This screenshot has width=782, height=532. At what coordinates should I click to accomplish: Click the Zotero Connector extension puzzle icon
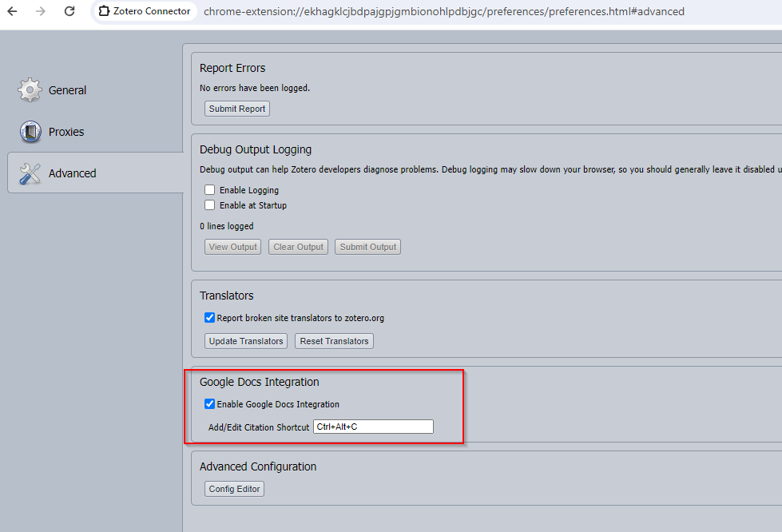point(104,11)
